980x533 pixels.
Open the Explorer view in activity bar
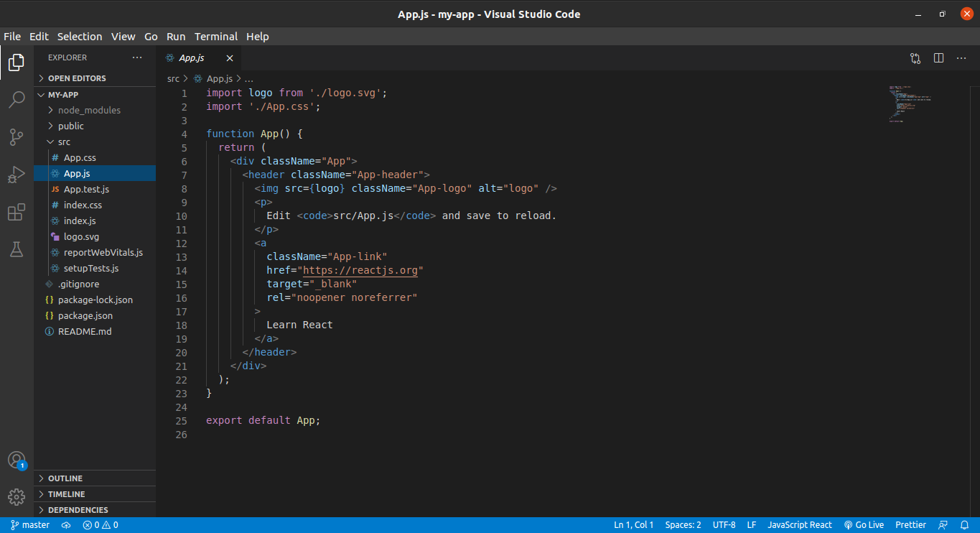click(17, 62)
